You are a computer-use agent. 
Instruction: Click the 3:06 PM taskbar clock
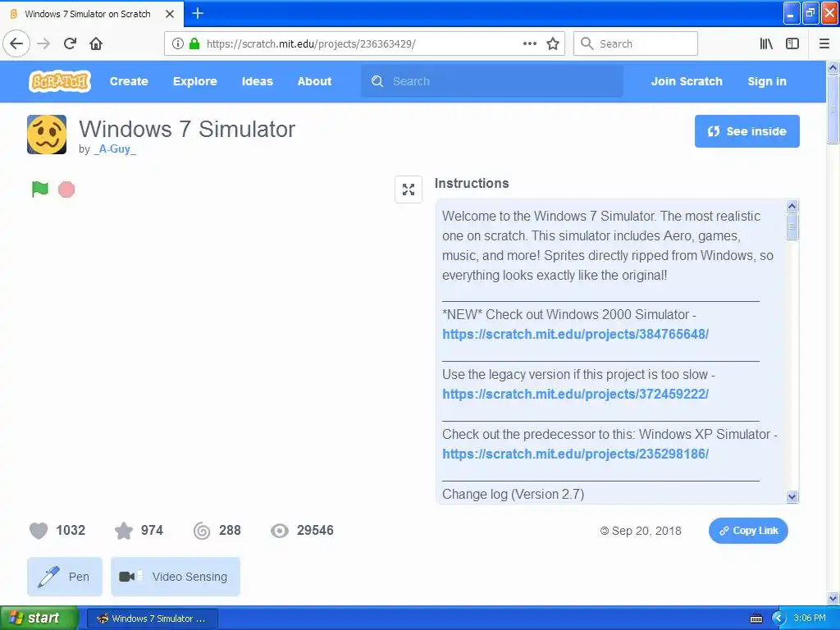pos(810,619)
